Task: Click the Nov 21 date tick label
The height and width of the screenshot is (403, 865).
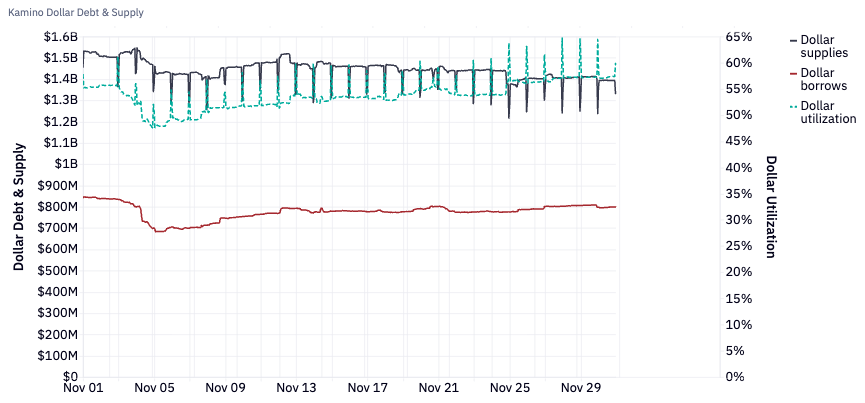Action: point(438,389)
